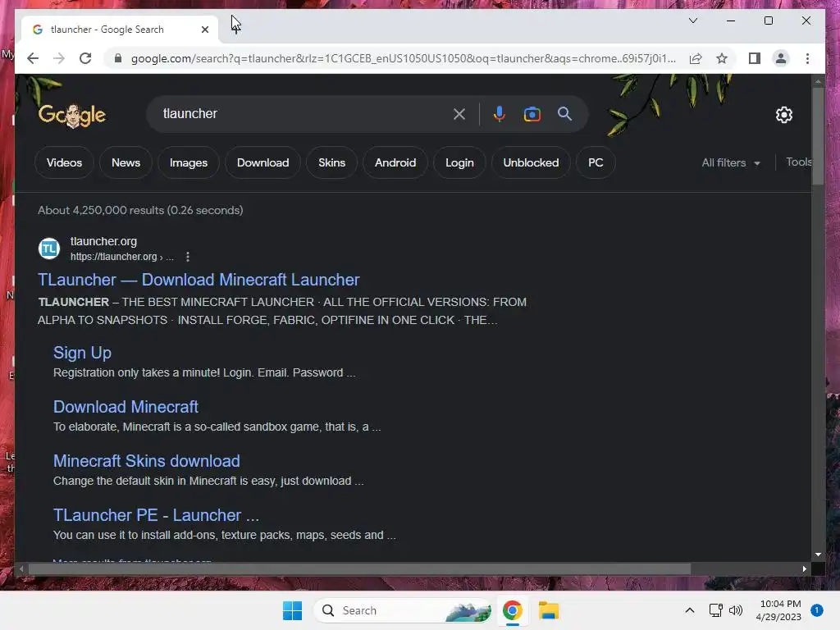Open the notification badge in the tray
Image resolution: width=840 pixels, height=630 pixels.
(x=816, y=610)
